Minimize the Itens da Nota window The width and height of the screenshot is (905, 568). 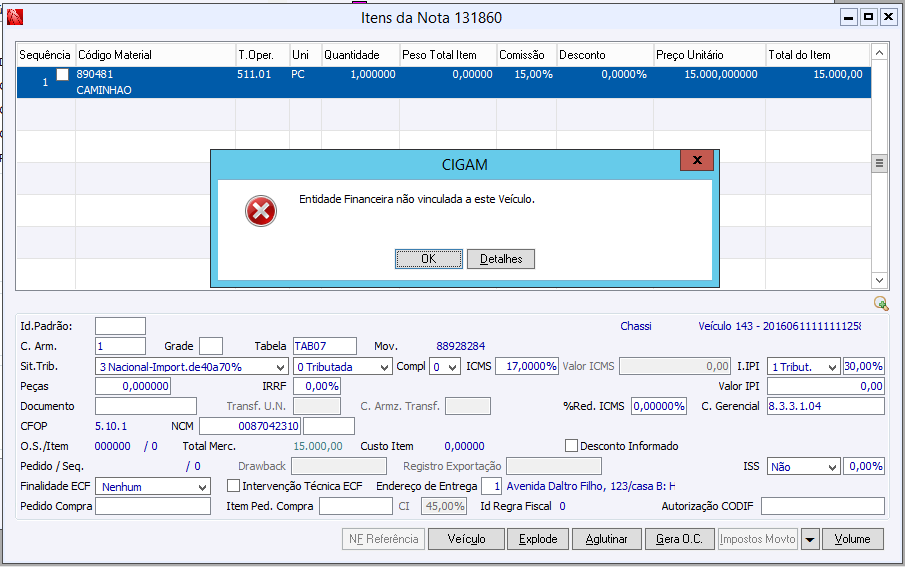tap(848, 17)
